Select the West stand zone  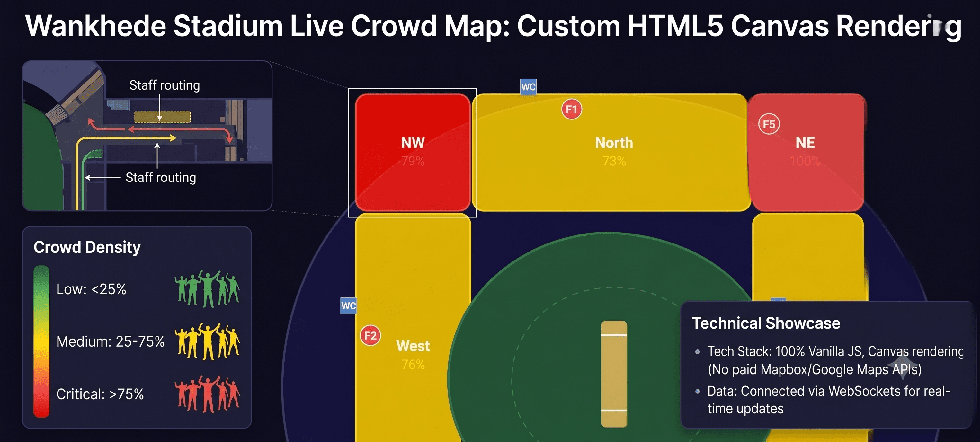click(413, 327)
